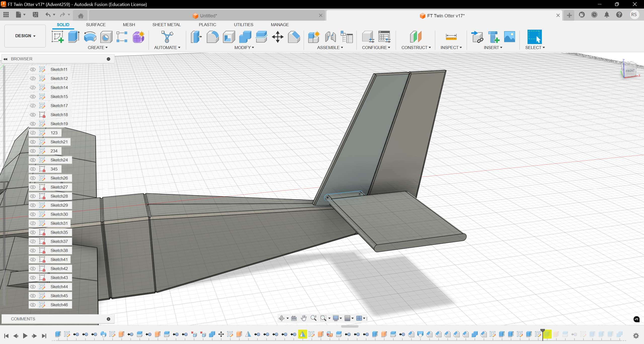The width and height of the screenshot is (644, 344).
Task: Switch to the UTILITIES tab
Action: [x=244, y=25]
